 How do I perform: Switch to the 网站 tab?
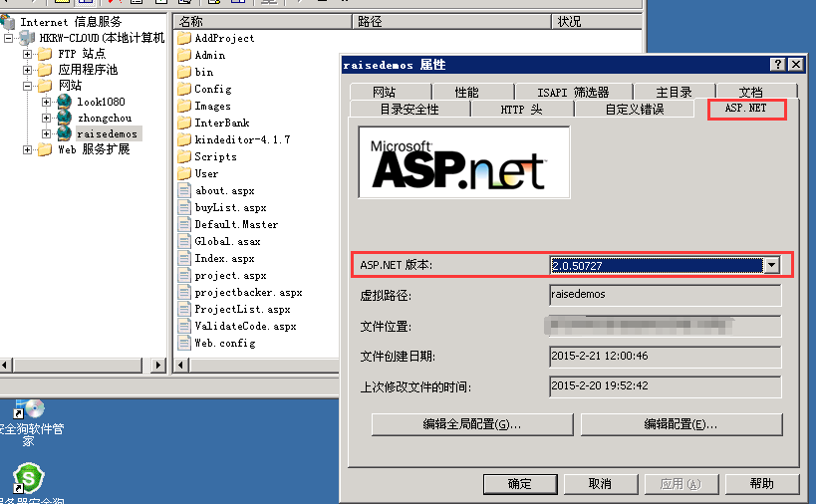pyautogui.click(x=384, y=92)
